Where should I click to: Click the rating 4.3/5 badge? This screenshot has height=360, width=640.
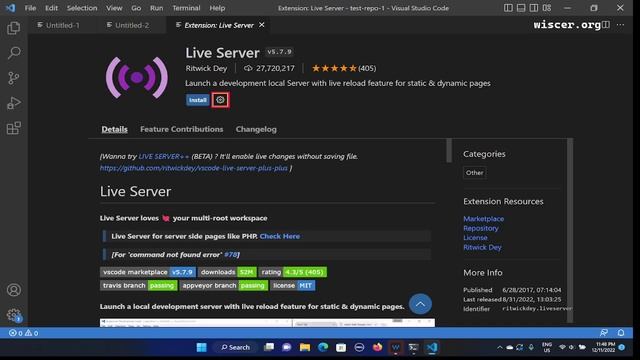click(293, 272)
